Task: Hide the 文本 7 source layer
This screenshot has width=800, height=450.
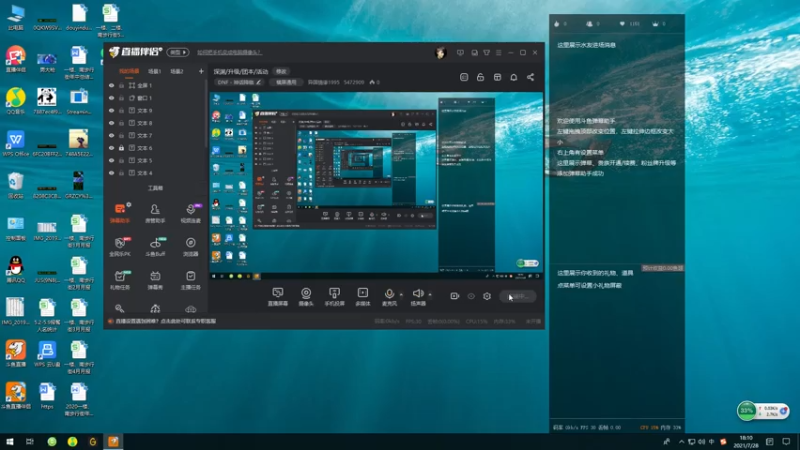Action: [x=111, y=135]
